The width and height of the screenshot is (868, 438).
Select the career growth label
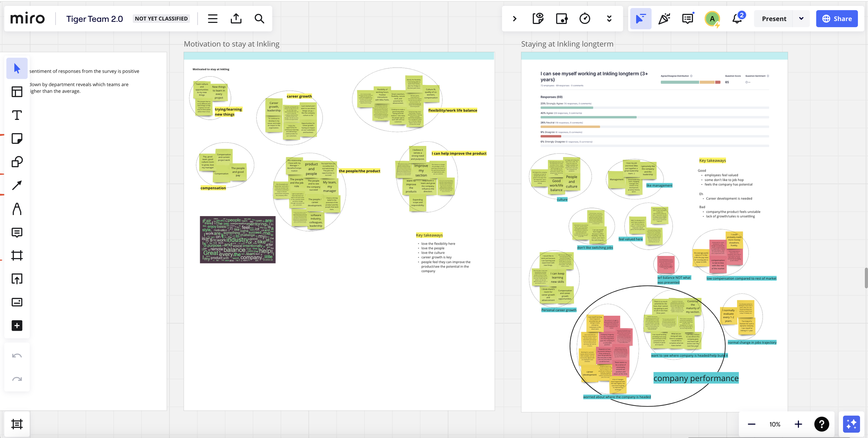[299, 96]
